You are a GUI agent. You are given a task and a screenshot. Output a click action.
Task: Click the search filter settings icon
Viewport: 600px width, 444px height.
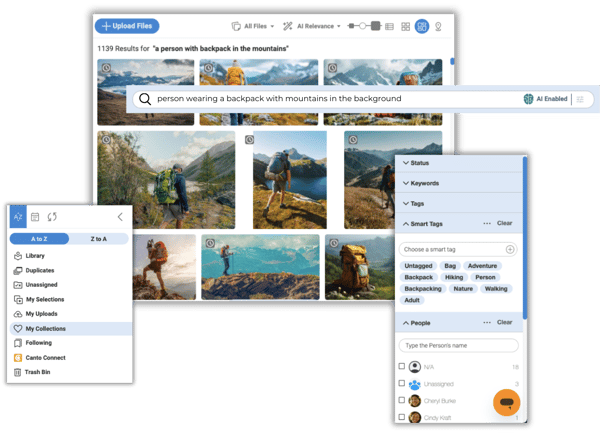coord(579,99)
